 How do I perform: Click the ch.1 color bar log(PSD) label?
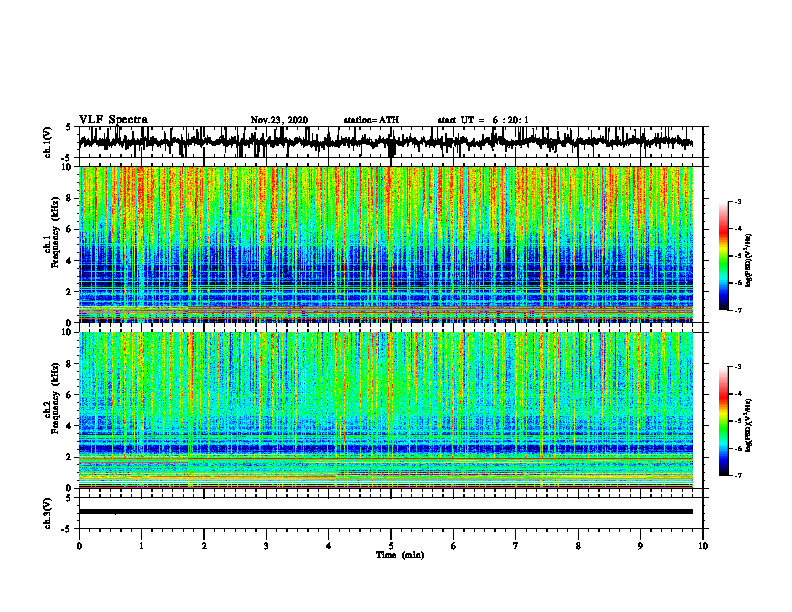pos(750,260)
